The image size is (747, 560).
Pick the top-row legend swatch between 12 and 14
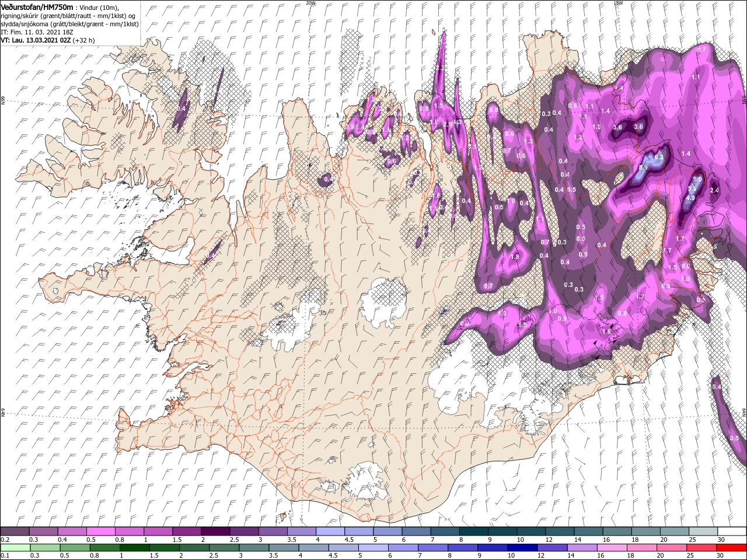[x=559, y=531]
